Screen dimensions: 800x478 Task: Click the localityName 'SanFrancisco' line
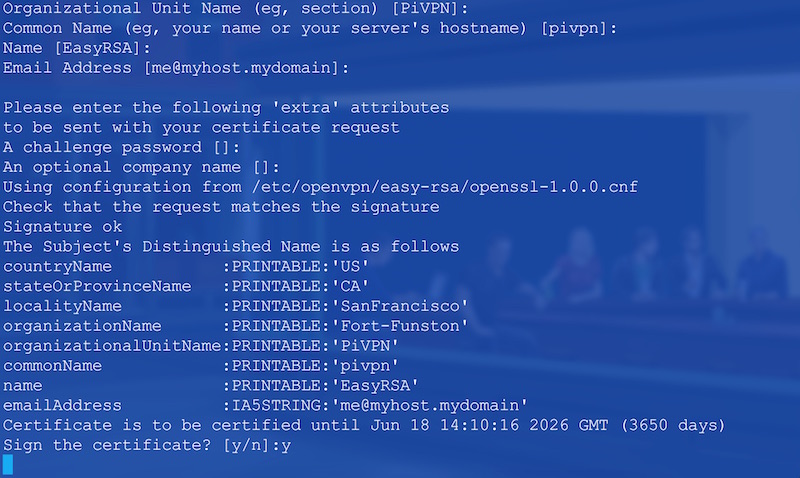[x=235, y=306]
